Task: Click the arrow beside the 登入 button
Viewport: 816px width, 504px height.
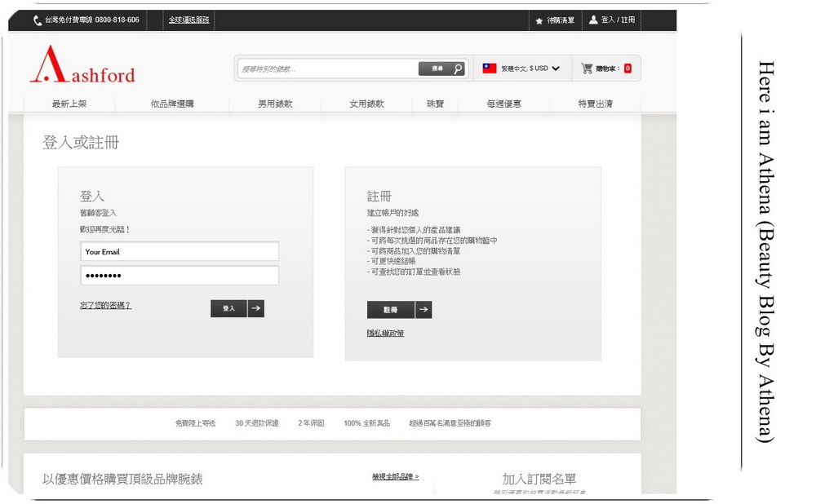Action: point(255,308)
